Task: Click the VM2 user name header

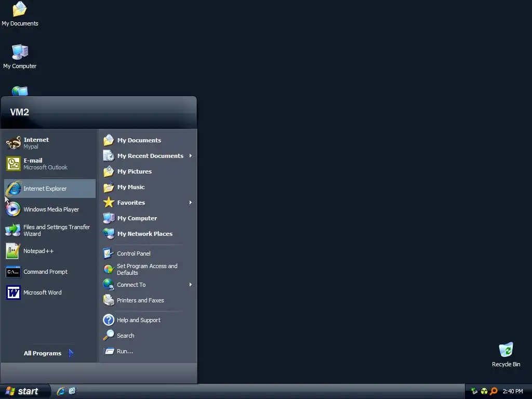Action: pyautogui.click(x=19, y=112)
